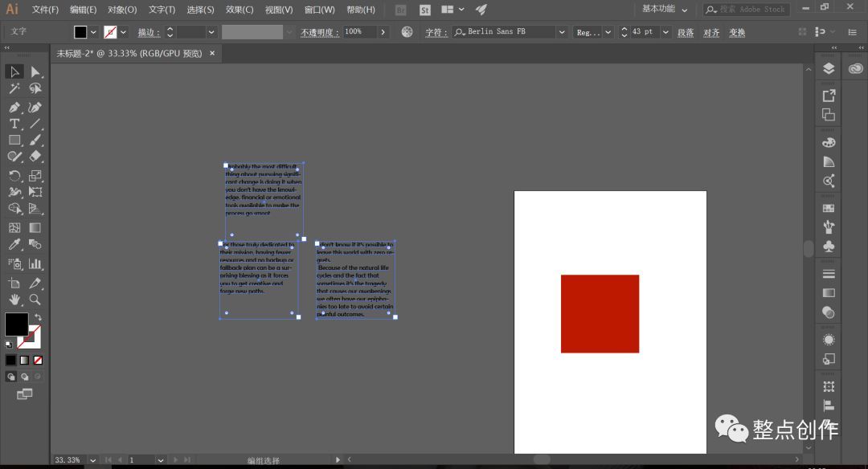This screenshot has width=868, height=469.
Task: Set paint mode to None
Action: click(x=38, y=360)
